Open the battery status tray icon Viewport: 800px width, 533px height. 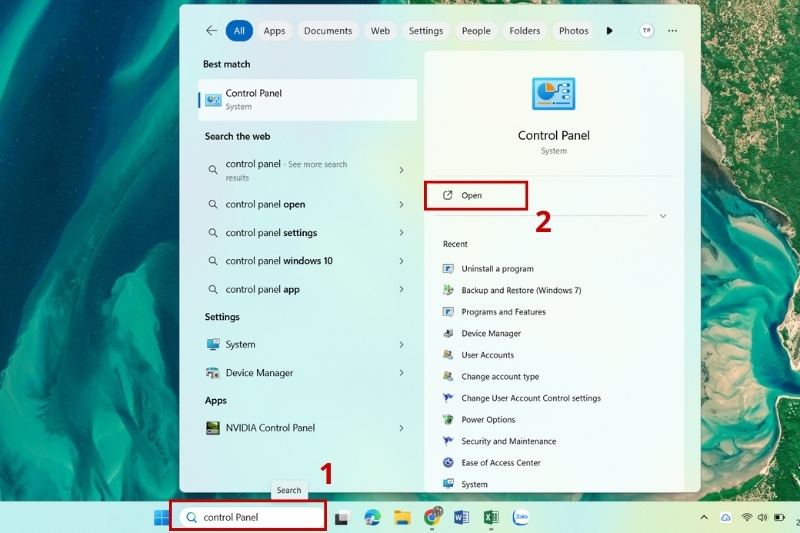point(779,517)
